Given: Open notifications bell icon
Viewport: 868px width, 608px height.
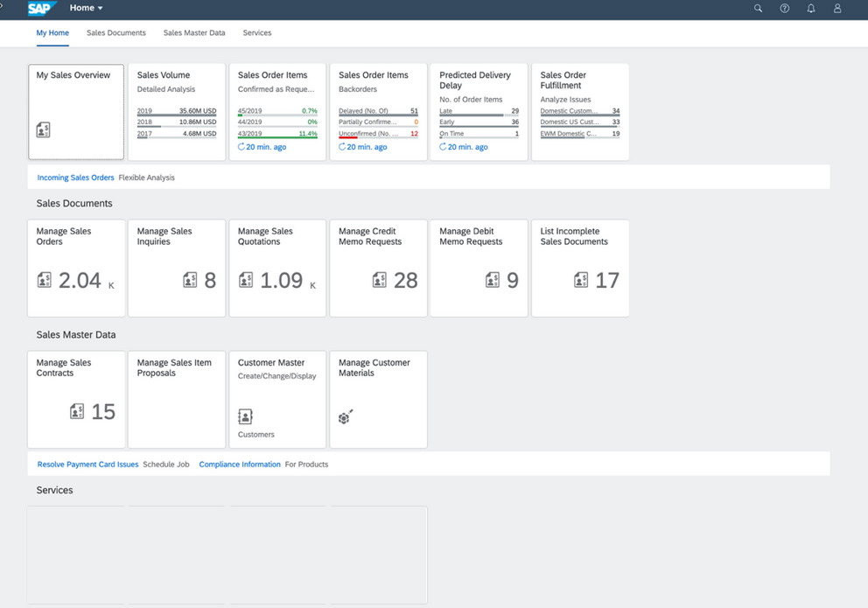Looking at the screenshot, I should [811, 8].
